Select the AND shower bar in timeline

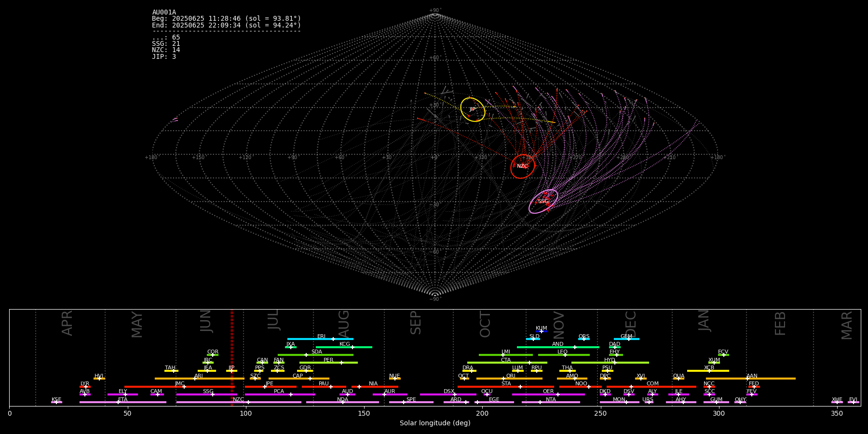pos(558,347)
